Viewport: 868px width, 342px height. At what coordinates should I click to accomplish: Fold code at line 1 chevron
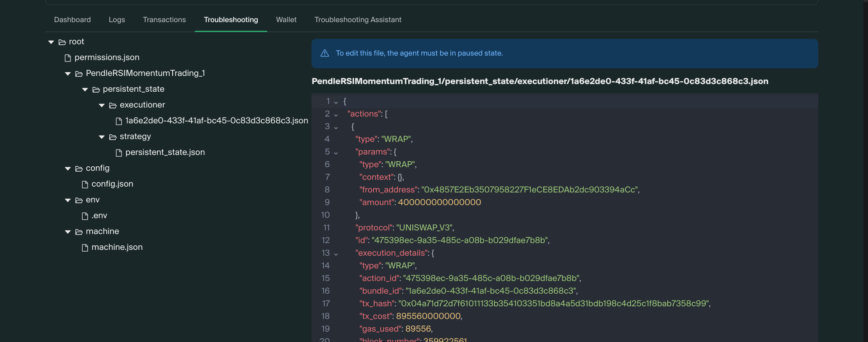click(x=336, y=103)
